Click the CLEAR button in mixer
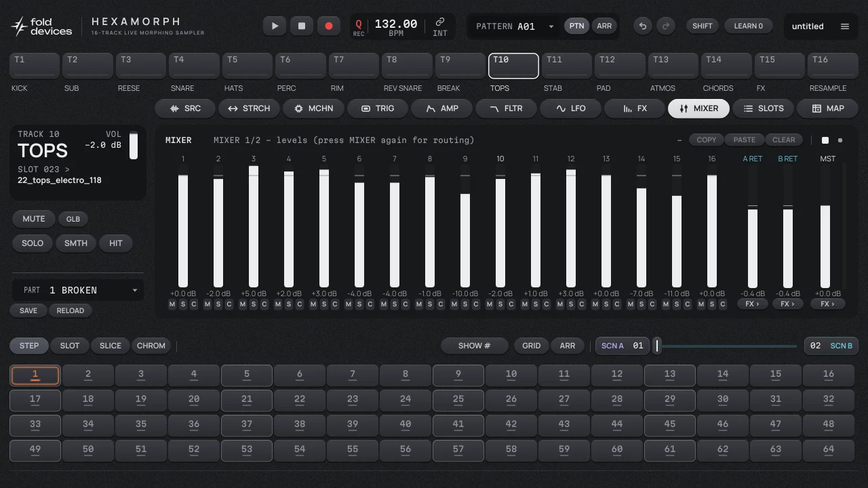The height and width of the screenshot is (488, 868). (x=784, y=140)
